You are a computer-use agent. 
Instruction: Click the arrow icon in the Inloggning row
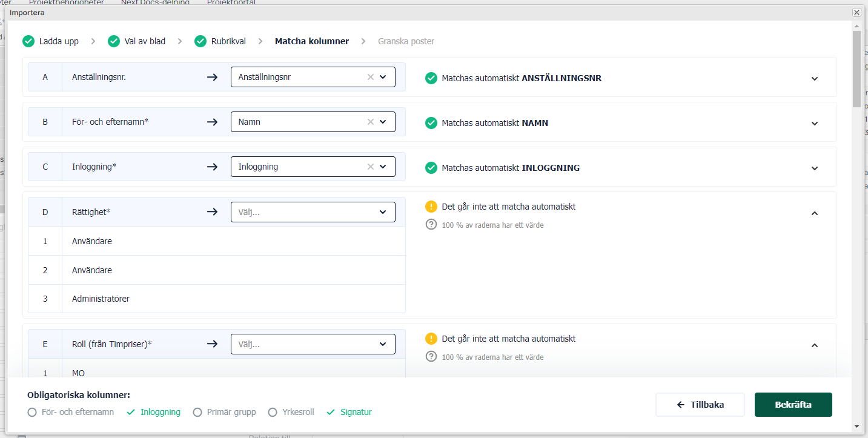(212, 167)
